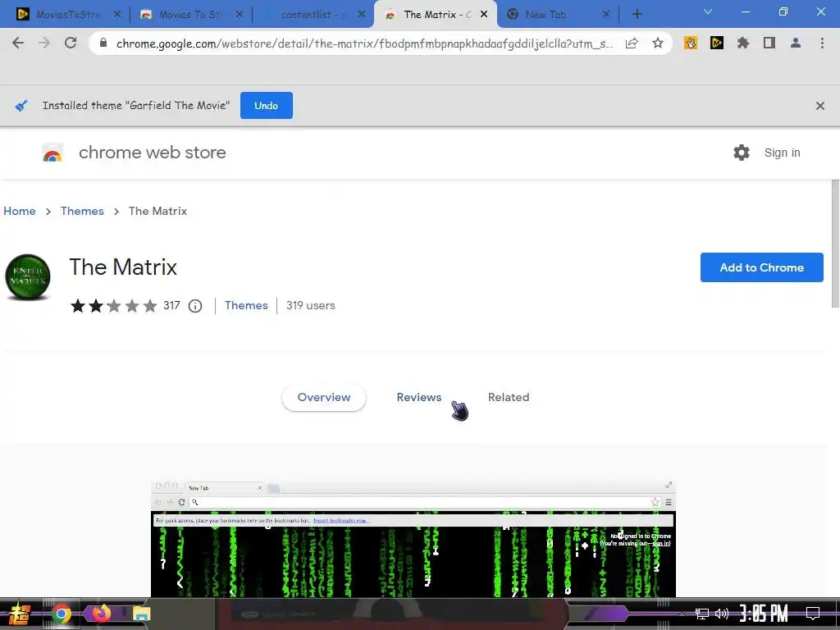This screenshot has height=630, width=840.
Task: Switch to the contentlist tab
Action: click(x=312, y=14)
